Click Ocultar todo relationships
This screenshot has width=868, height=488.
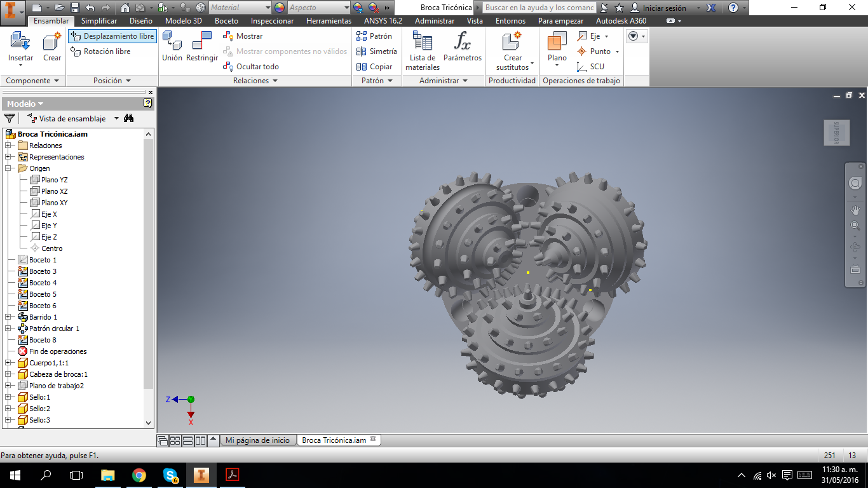[251, 67]
